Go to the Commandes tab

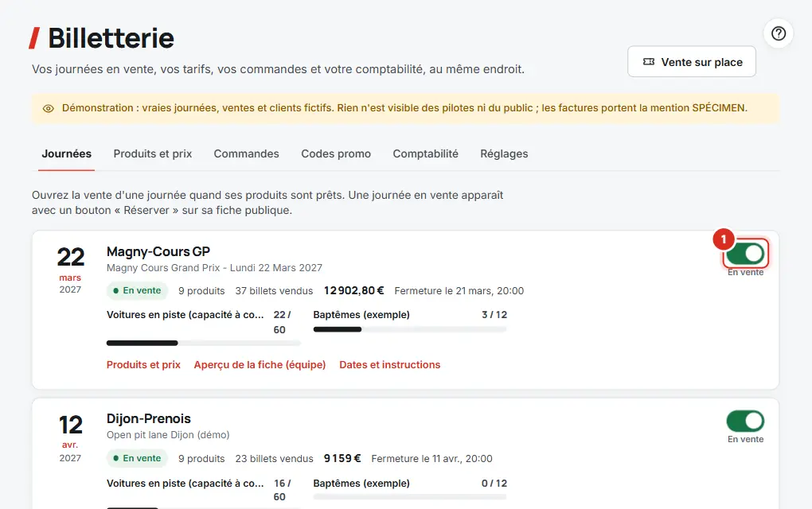coord(247,153)
